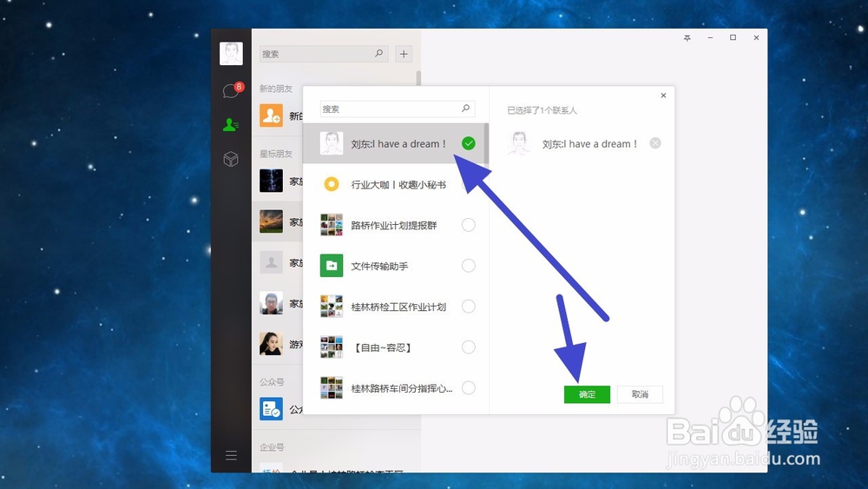This screenshot has height=489, width=868.
Task: Close the WeChat main window
Action: 756,37
